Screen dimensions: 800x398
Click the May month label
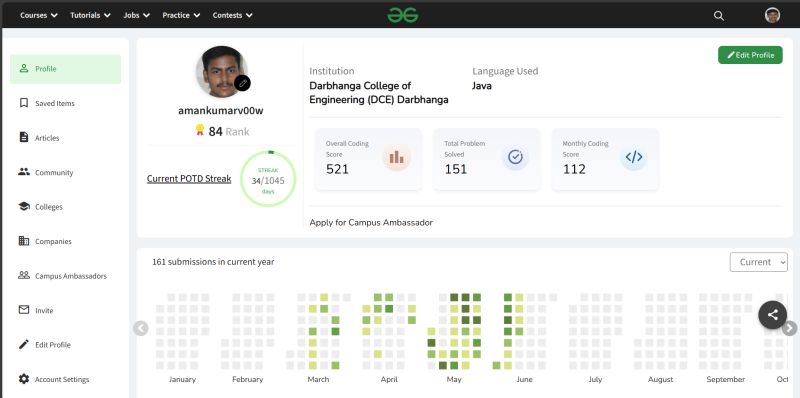pyautogui.click(x=454, y=380)
